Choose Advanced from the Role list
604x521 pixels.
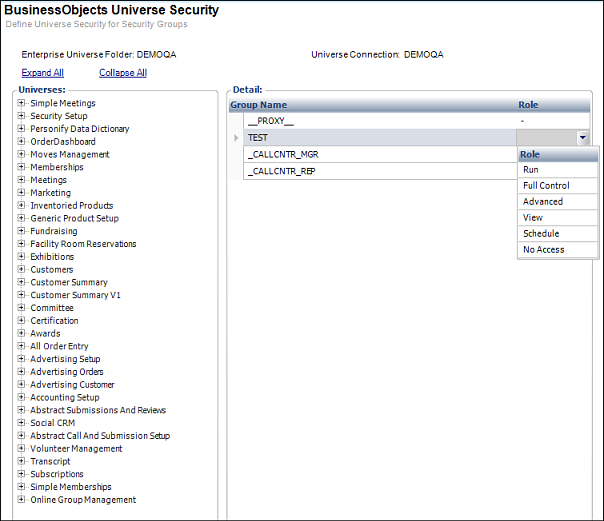click(558, 202)
